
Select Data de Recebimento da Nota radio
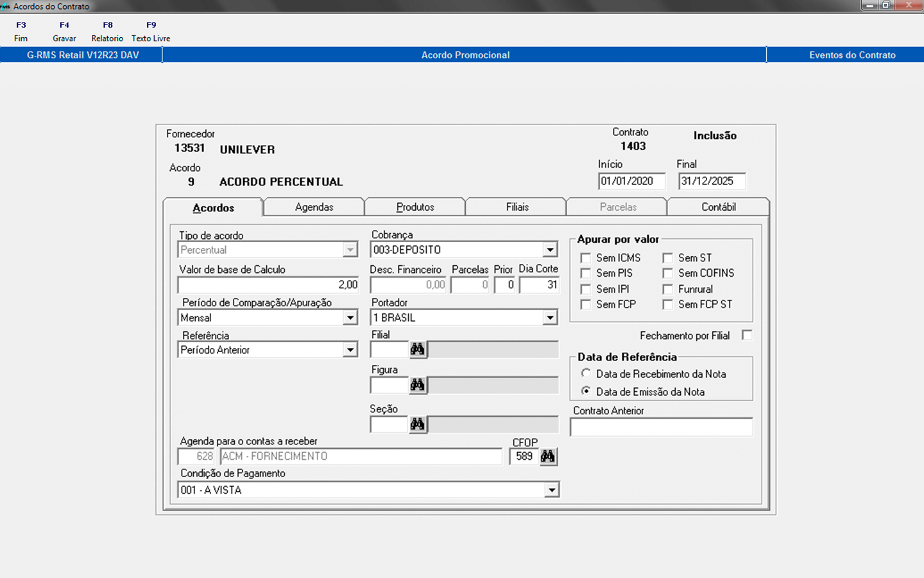(586, 373)
